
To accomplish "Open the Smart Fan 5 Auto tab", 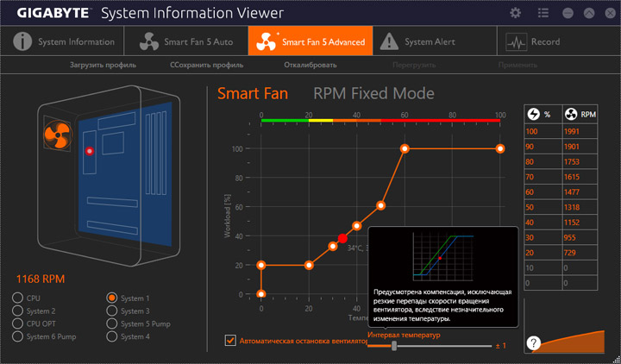I will (186, 41).
